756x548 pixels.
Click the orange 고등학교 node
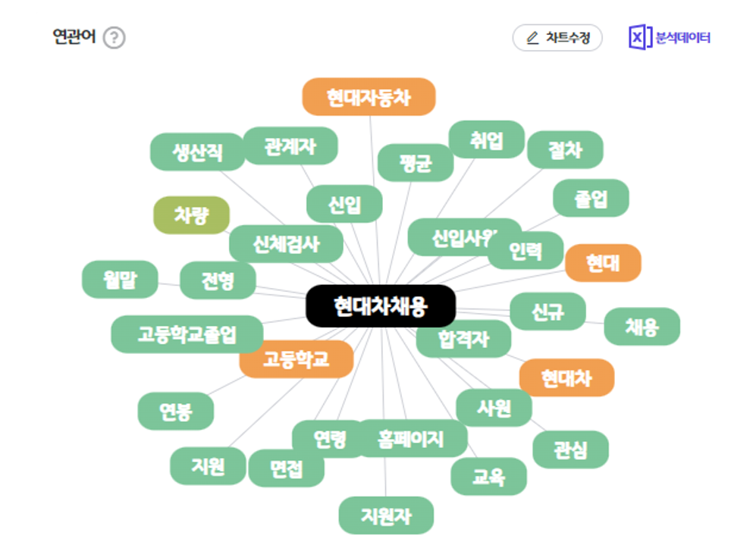click(x=296, y=359)
